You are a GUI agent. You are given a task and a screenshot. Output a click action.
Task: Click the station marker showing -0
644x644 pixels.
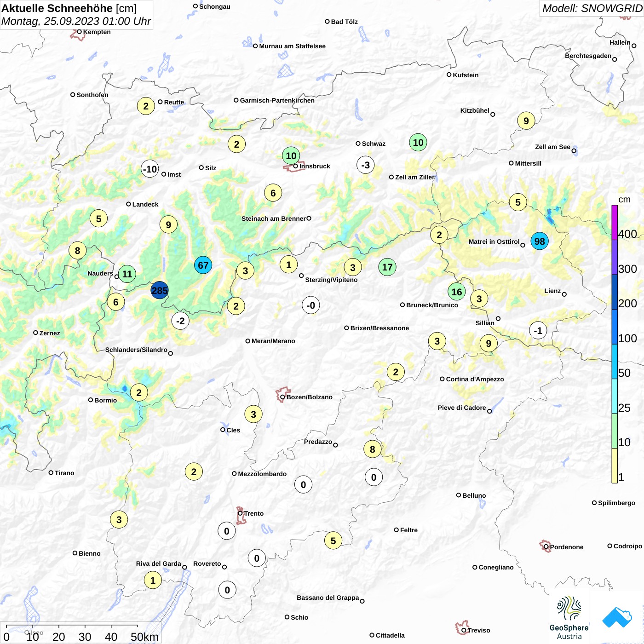pos(311,305)
